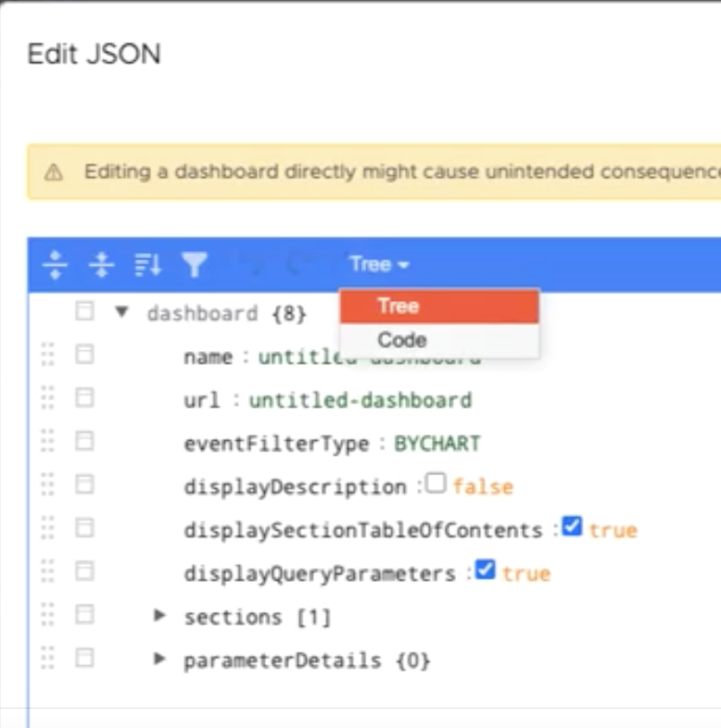Click the untitled-dashboard url value

coord(360,400)
